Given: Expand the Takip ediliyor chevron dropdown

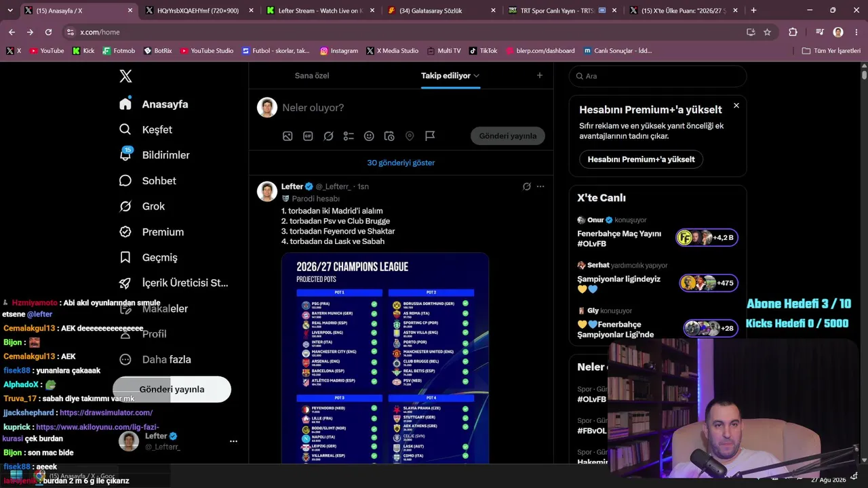Looking at the screenshot, I should coord(477,76).
